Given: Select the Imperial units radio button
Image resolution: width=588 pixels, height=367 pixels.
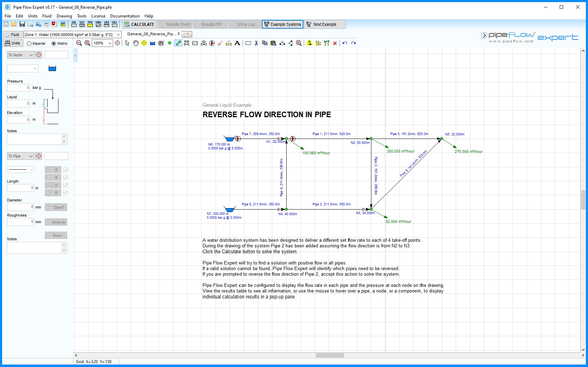Looking at the screenshot, I should tap(29, 43).
